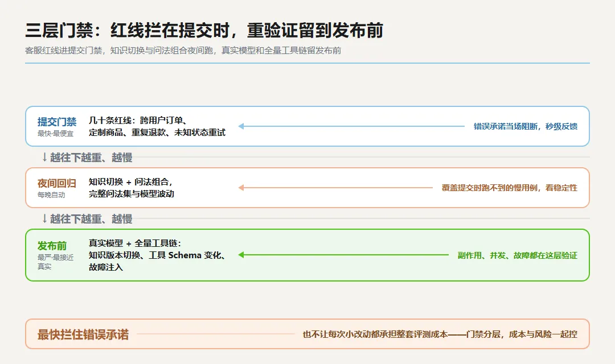The width and height of the screenshot is (615, 364).
Task: Click the summary heading "最快拦住错误承诺"
Action: click(x=83, y=334)
